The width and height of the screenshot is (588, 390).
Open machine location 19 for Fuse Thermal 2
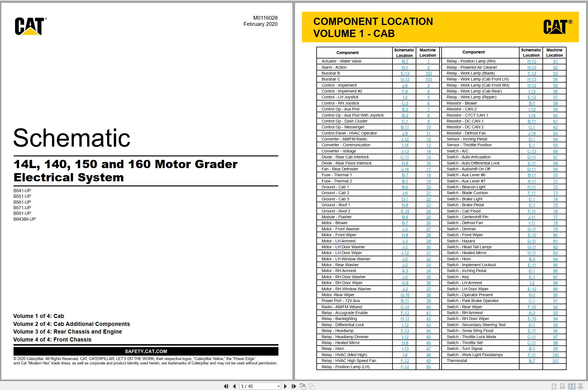[x=428, y=181]
